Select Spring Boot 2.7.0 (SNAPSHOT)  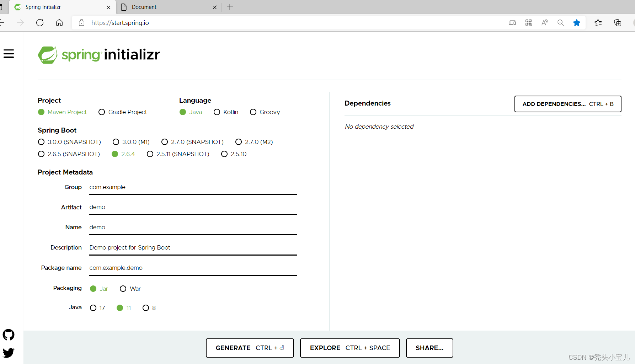click(x=192, y=142)
